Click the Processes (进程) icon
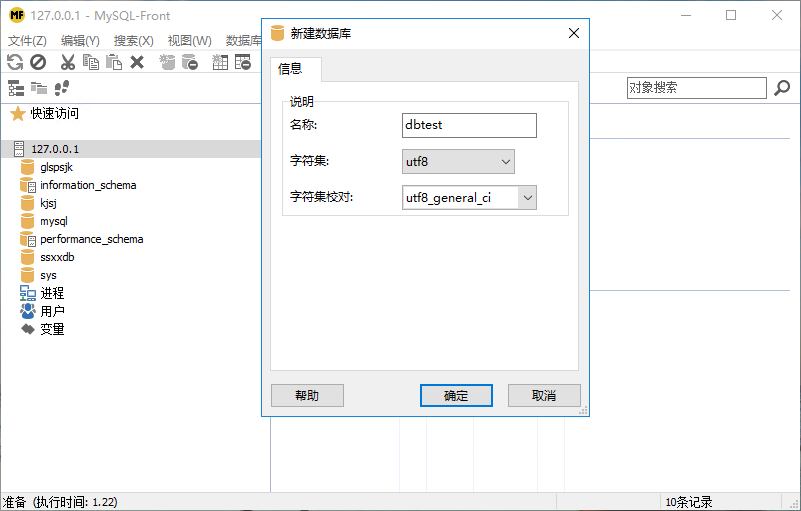This screenshot has width=801, height=511. point(28,293)
